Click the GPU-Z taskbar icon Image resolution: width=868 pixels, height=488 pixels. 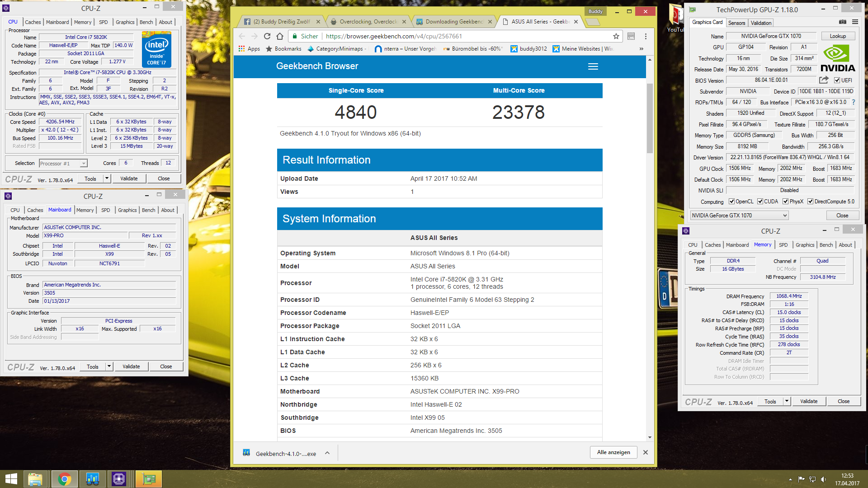(148, 479)
